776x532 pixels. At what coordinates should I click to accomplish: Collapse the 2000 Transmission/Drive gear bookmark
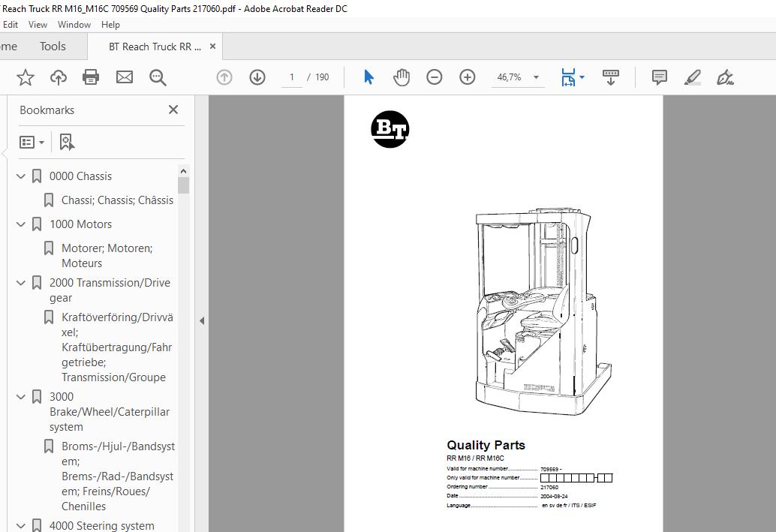21,283
